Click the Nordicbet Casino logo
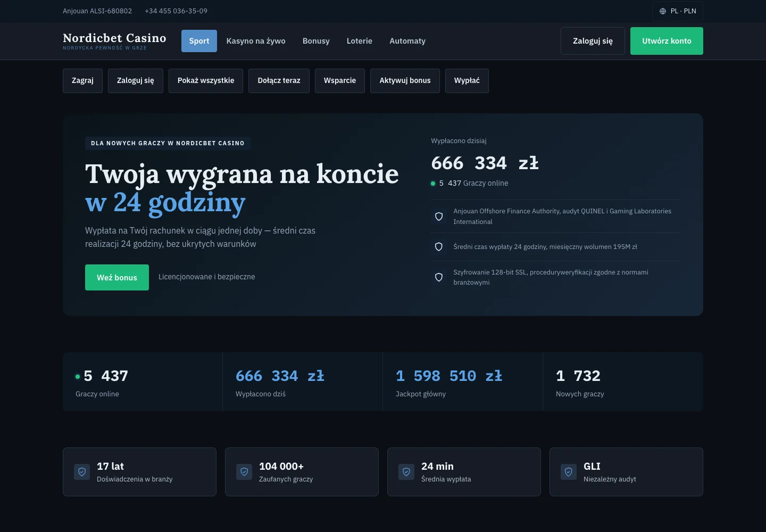Screen dimensions: 766x532 click(114, 41)
